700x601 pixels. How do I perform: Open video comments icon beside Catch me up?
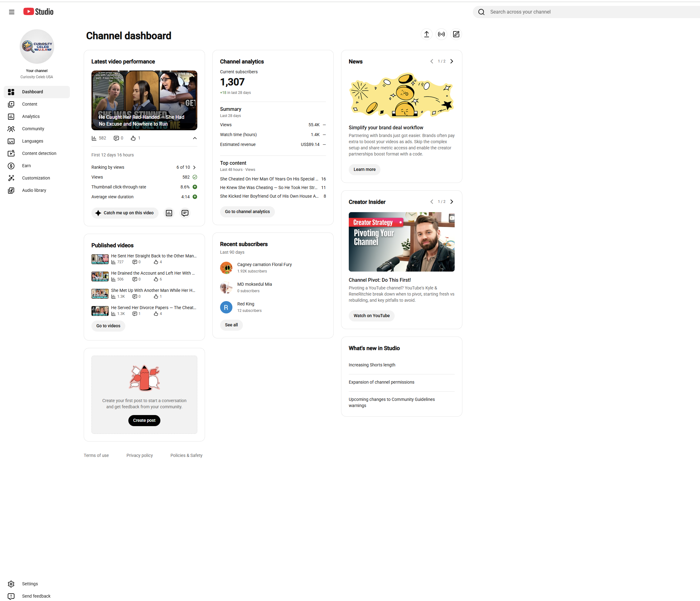point(185,213)
